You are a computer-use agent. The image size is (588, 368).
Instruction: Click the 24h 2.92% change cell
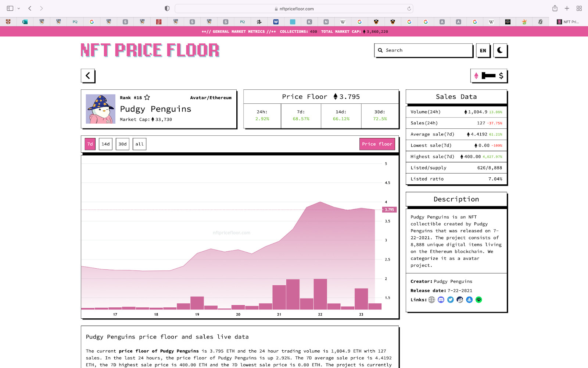pyautogui.click(x=262, y=116)
